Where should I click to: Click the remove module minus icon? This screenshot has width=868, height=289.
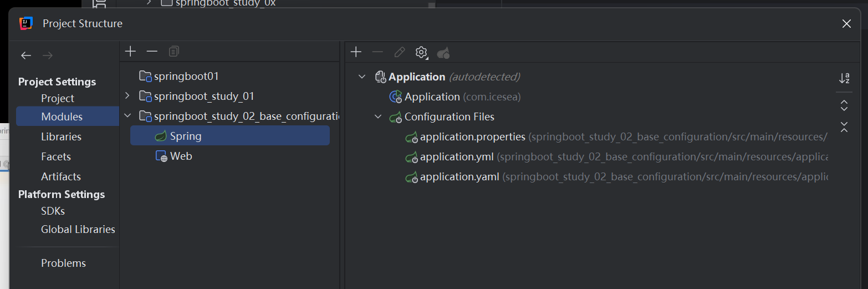(152, 52)
